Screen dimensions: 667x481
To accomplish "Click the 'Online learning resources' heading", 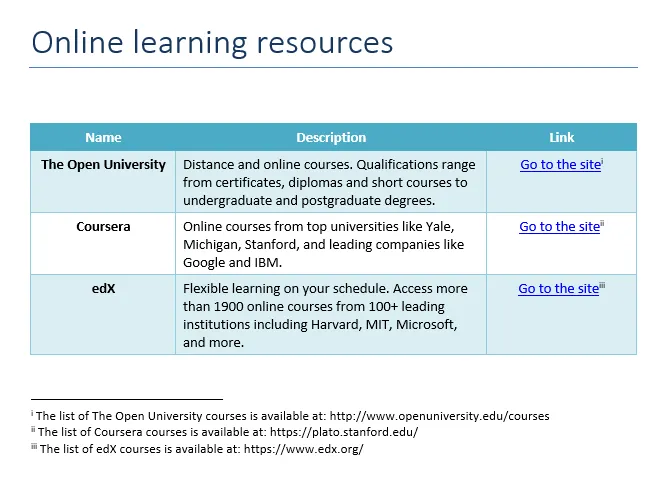I will click(x=212, y=43).
